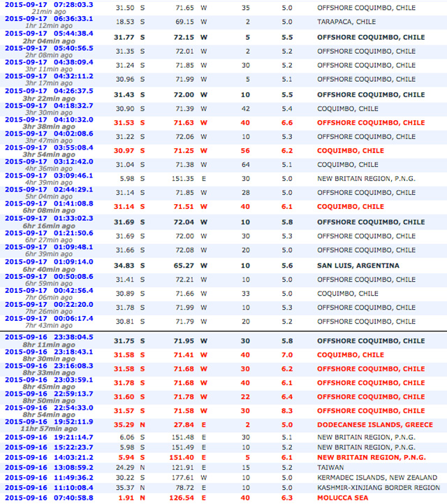The height and width of the screenshot is (504, 447).
Task: Open the 2015-09-17 00:42:56.4 event link
Action: point(49,290)
